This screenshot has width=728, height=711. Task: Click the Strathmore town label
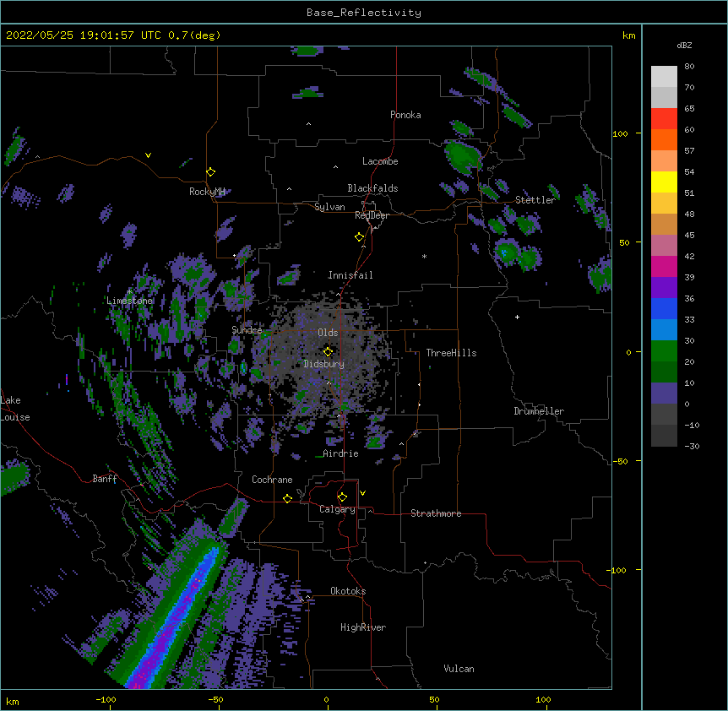(x=436, y=513)
